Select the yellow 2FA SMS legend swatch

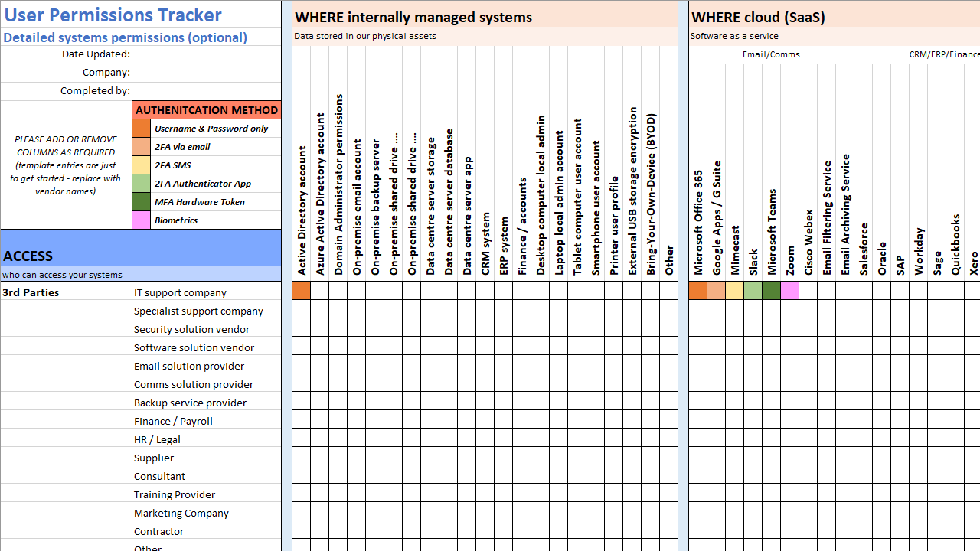point(142,165)
